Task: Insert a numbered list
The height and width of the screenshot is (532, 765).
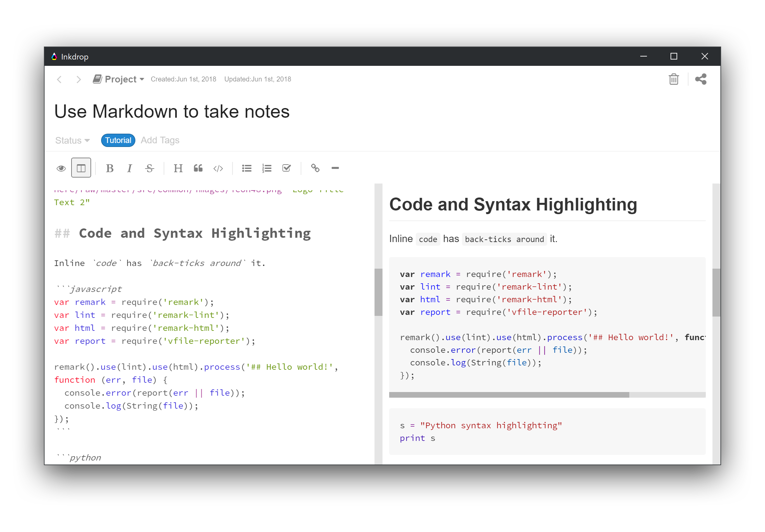Action: tap(267, 168)
